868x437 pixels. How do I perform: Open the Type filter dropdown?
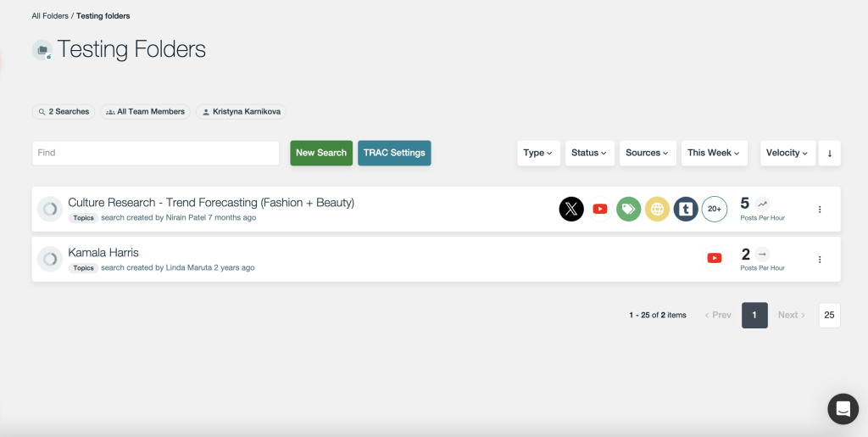pyautogui.click(x=538, y=153)
